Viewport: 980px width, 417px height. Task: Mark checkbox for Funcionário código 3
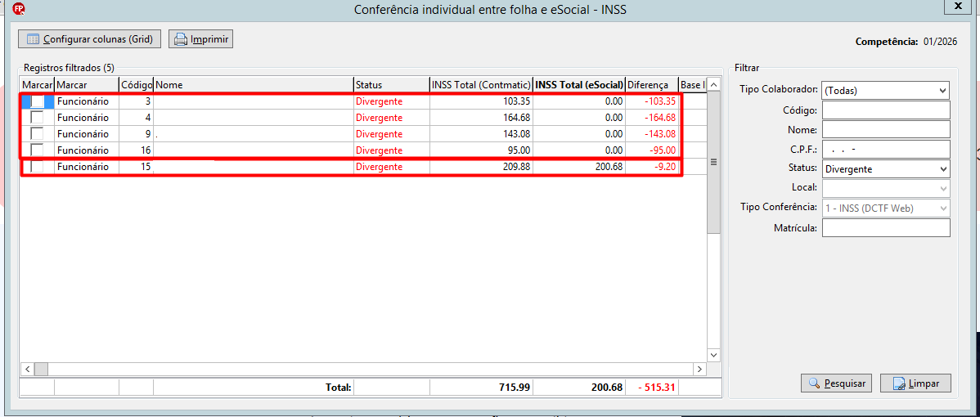(x=38, y=101)
